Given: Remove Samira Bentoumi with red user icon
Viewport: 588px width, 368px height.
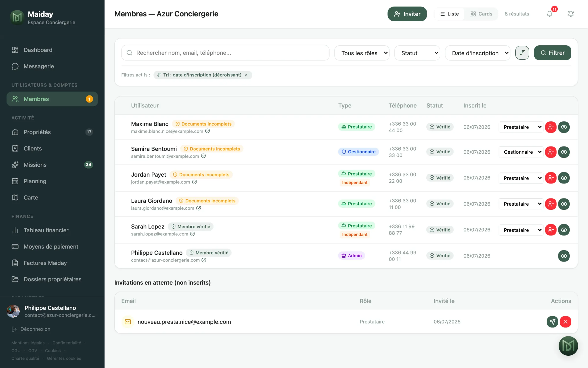Looking at the screenshot, I should 551,152.
